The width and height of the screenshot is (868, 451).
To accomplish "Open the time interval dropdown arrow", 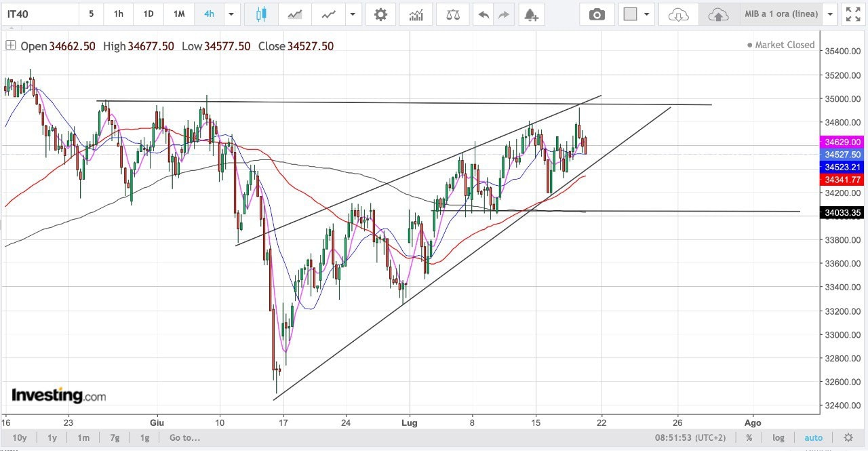I will coord(232,14).
